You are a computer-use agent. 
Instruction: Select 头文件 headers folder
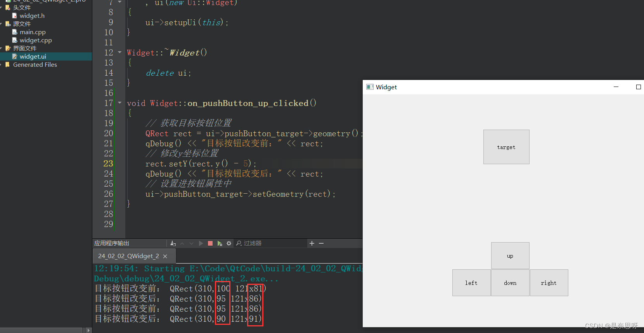tap(22, 8)
